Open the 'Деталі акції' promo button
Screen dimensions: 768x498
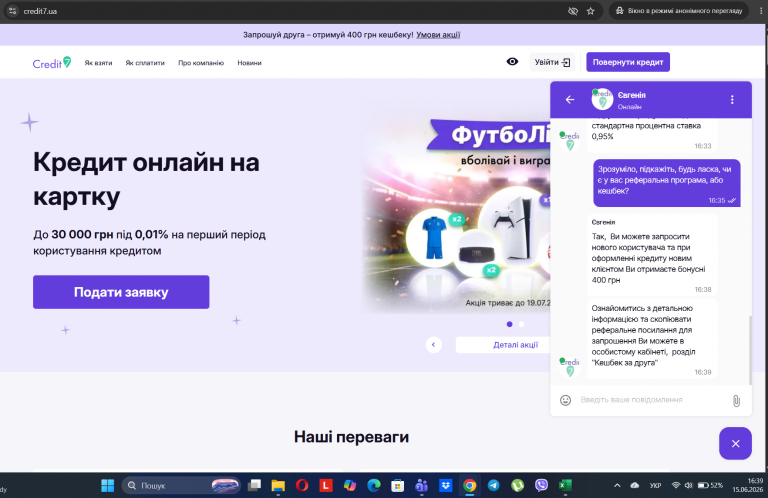coord(503,345)
